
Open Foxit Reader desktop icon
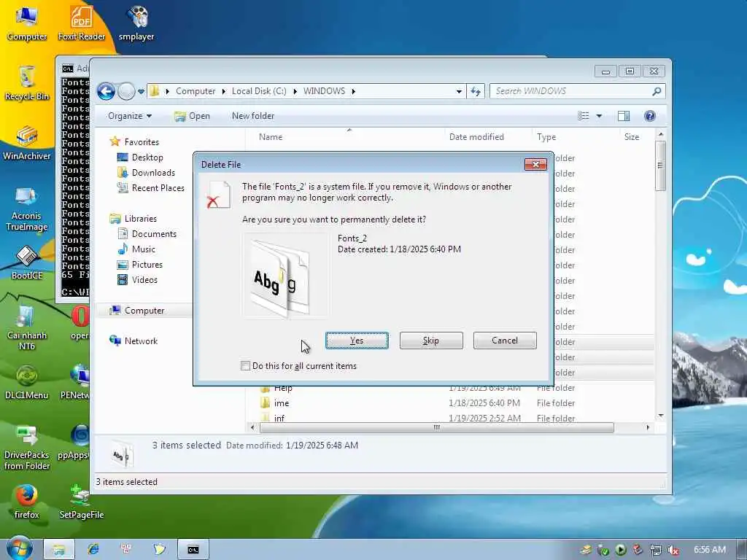(x=82, y=23)
